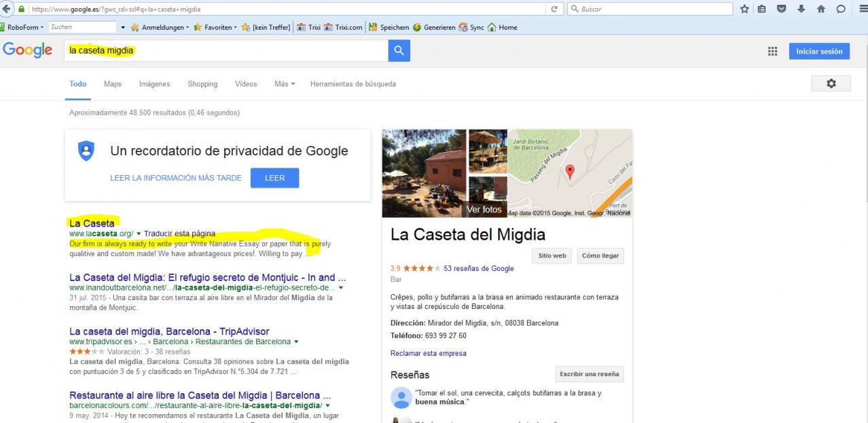
Task: Open the Google search settings gear
Action: 831,84
